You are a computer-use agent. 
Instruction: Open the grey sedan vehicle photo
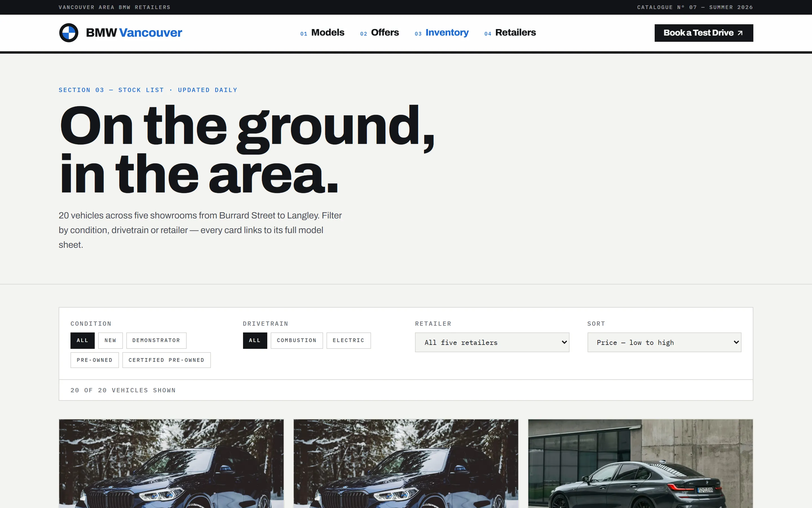click(x=640, y=463)
